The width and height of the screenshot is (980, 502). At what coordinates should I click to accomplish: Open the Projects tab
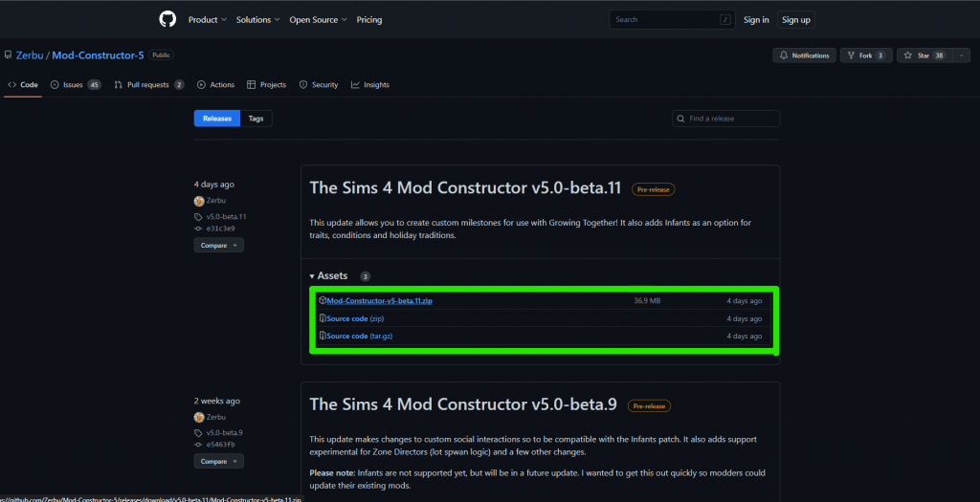[x=267, y=85]
